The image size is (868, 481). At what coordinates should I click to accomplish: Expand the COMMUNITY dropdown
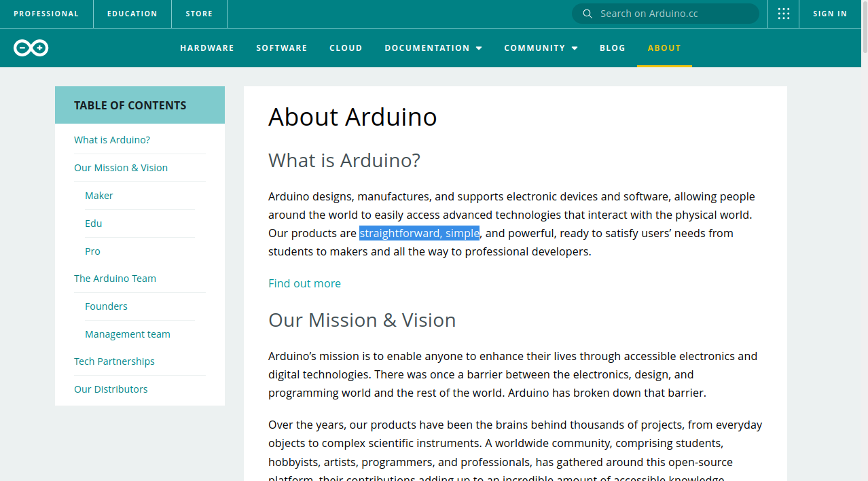coord(535,48)
